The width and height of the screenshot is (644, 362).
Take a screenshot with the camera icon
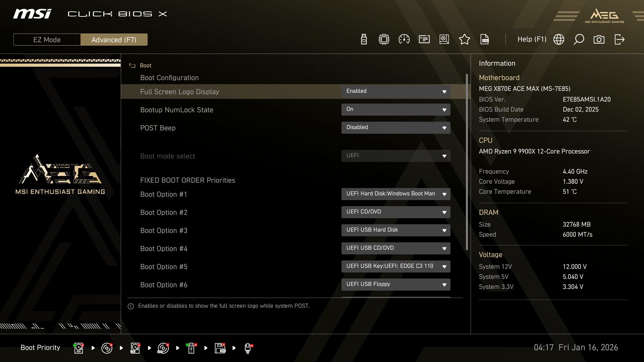[x=599, y=39]
